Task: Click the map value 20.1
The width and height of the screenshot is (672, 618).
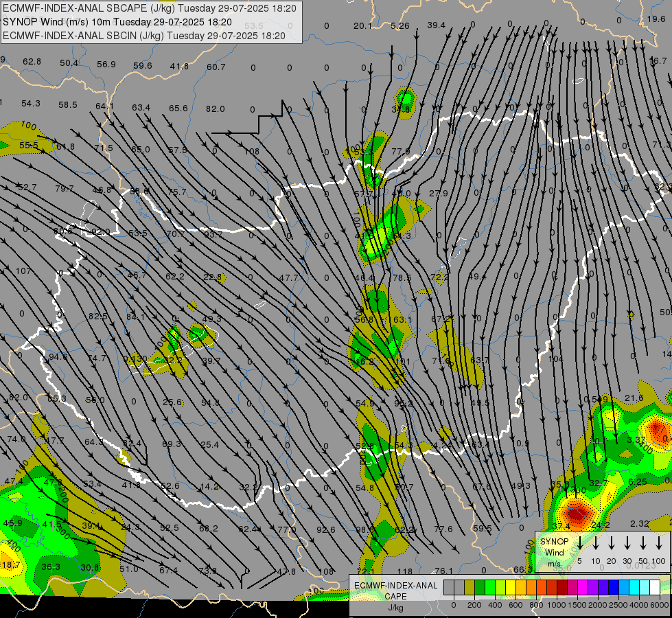Action: click(362, 26)
